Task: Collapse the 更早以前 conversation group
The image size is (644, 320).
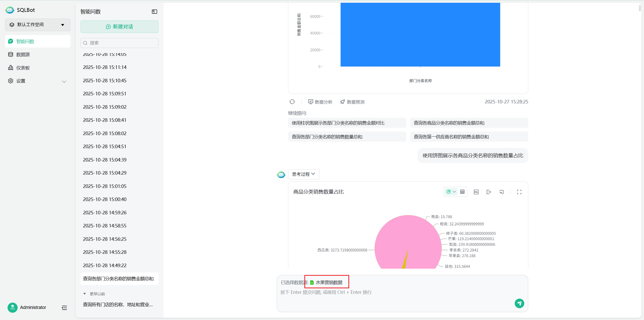Action: tap(85, 294)
